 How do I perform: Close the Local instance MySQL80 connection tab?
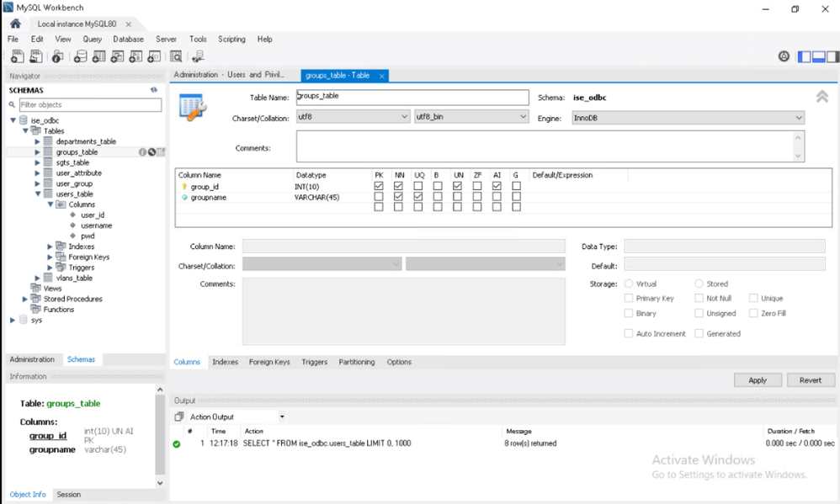point(129,24)
